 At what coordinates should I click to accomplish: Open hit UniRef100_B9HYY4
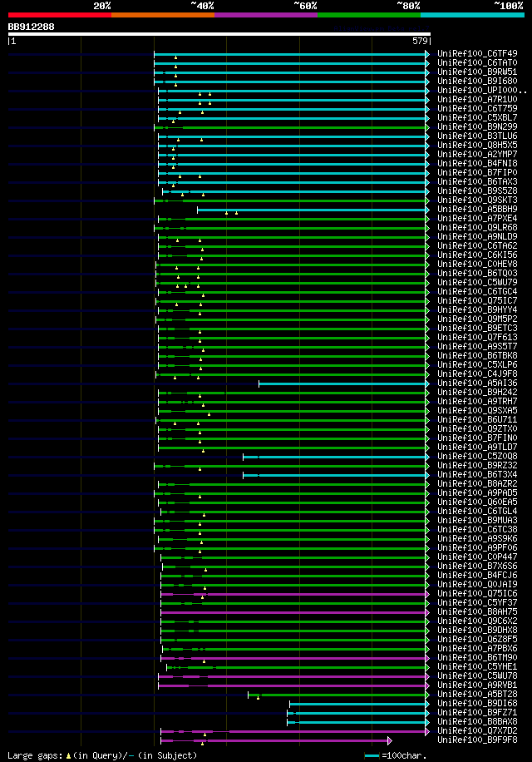477,310
